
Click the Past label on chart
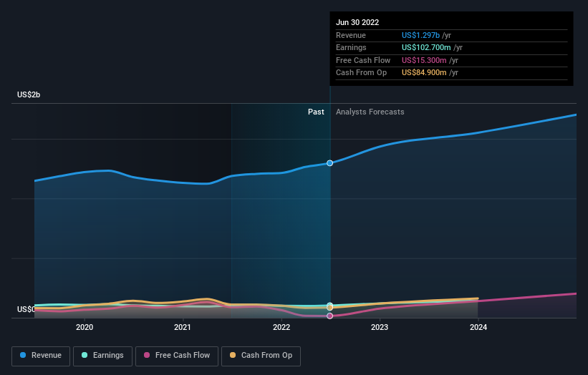tap(316, 112)
